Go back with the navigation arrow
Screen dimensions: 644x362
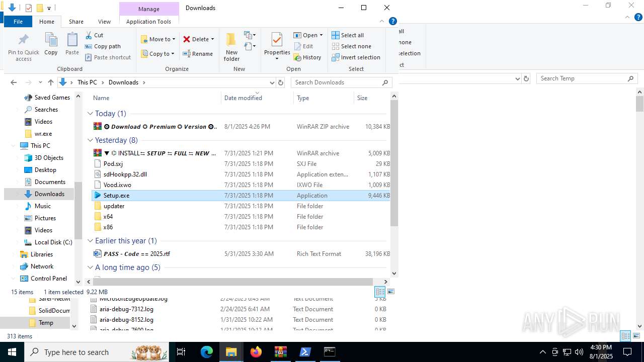pos(14,82)
